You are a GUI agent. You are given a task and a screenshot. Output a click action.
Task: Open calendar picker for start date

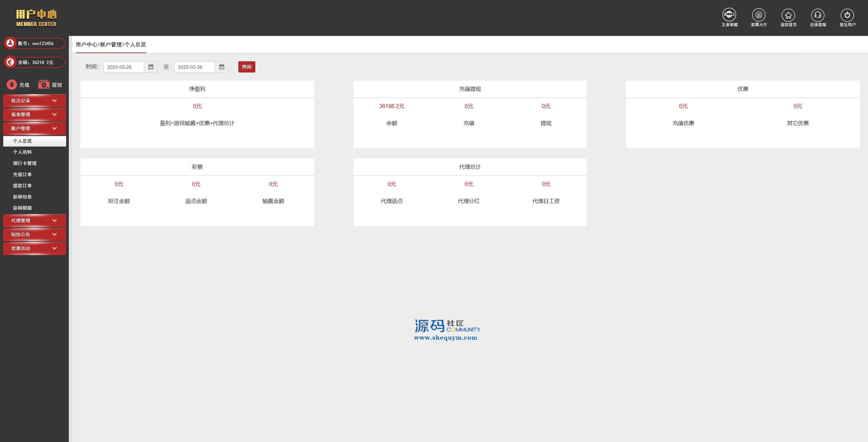pyautogui.click(x=151, y=67)
